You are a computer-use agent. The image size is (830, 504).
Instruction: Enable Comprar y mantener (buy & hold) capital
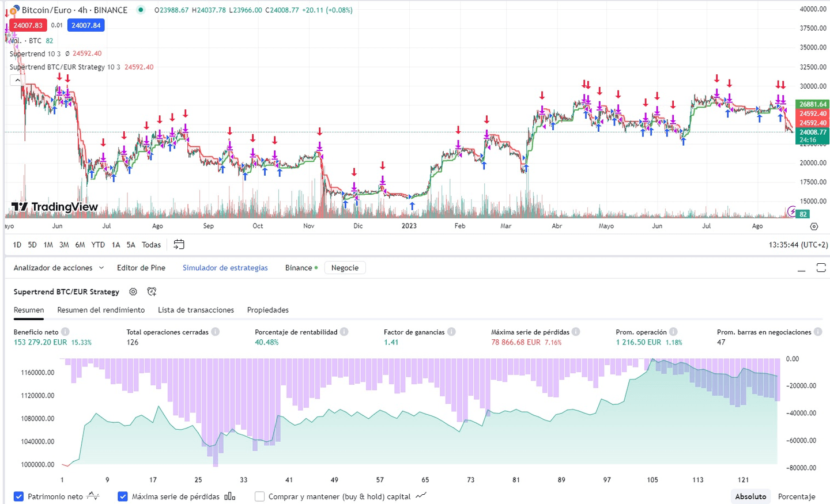coord(259,496)
